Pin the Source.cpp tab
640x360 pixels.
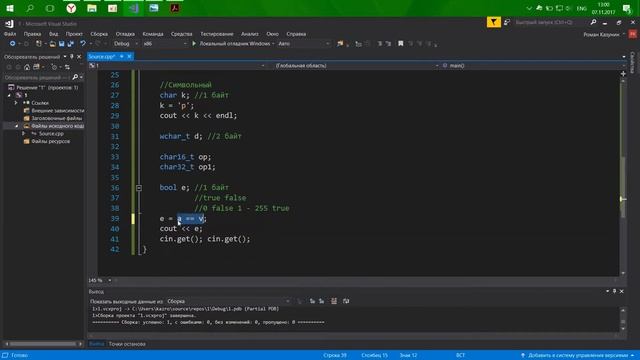pyautogui.click(x=122, y=57)
